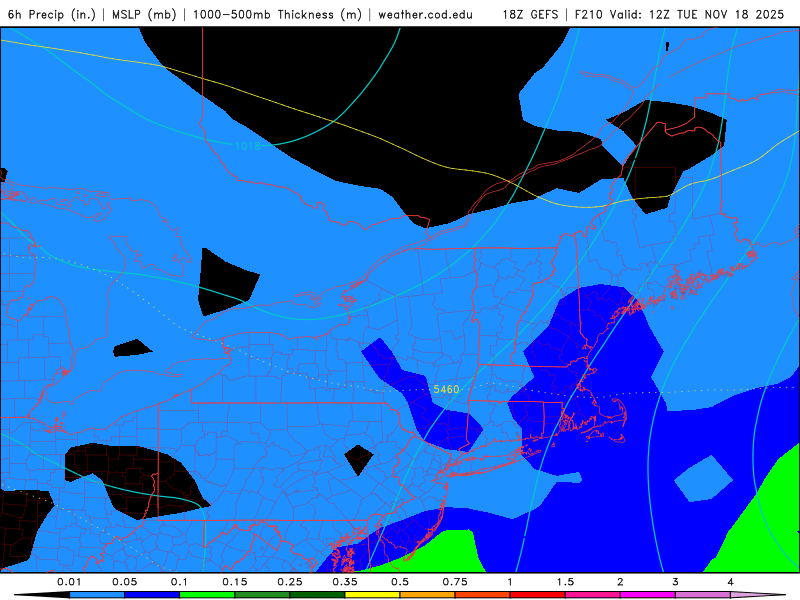Viewport: 800px width, 600px height.
Task: Click the 'MSLP (mb)' header label
Action: [144, 14]
